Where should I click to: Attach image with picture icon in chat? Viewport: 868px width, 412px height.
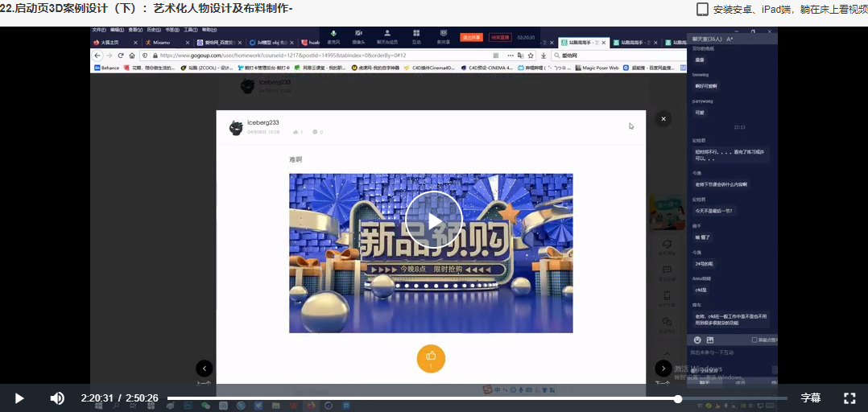(709, 340)
